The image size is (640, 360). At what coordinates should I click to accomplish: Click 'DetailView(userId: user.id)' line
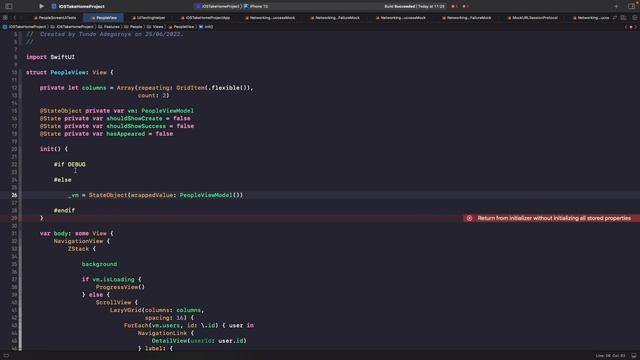click(x=199, y=341)
